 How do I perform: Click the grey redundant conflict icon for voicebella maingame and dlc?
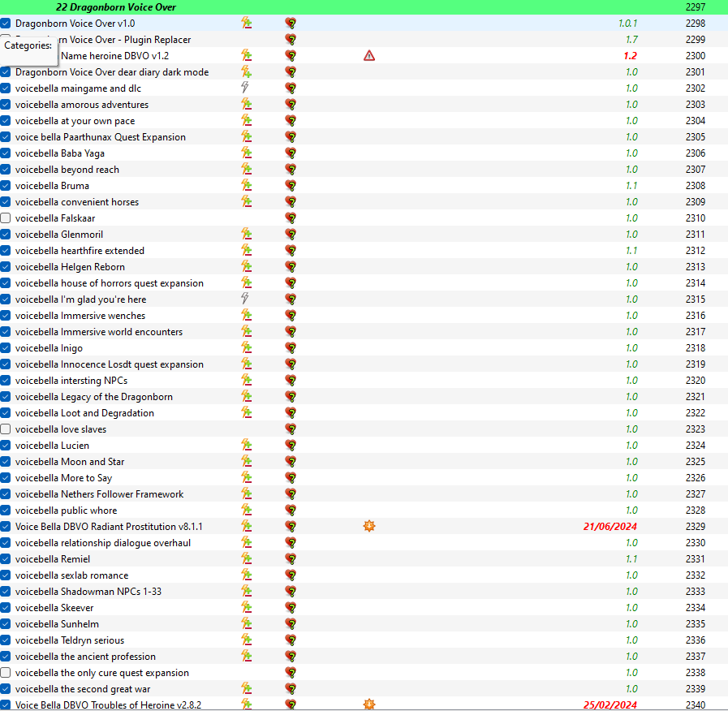coord(245,88)
